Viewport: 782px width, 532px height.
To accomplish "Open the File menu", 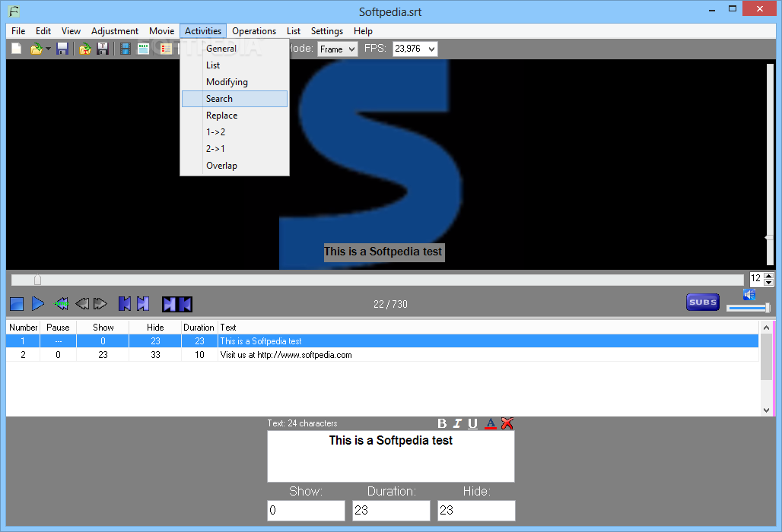I will coord(18,31).
